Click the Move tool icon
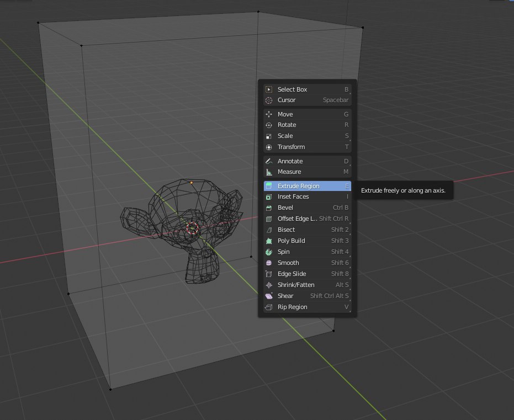Screen dimensions: 514x420 [269, 114]
